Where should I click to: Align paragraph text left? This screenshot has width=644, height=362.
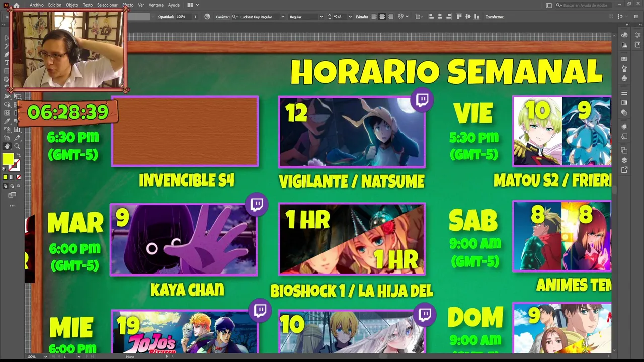[374, 17]
